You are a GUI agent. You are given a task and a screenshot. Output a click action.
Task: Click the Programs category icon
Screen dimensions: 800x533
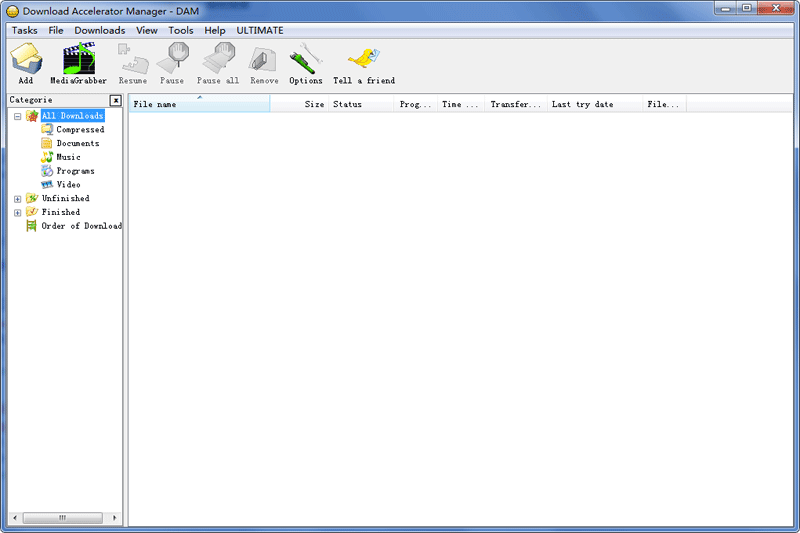[47, 171]
